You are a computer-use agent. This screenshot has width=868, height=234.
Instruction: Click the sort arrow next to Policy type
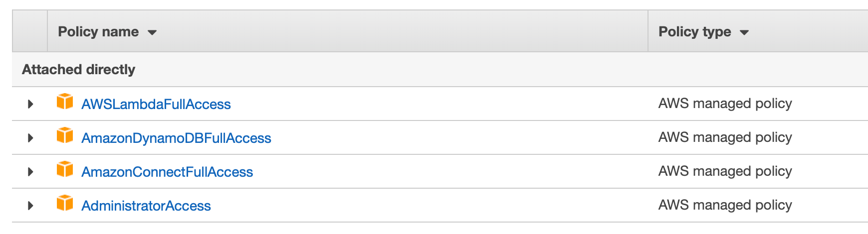point(744,33)
